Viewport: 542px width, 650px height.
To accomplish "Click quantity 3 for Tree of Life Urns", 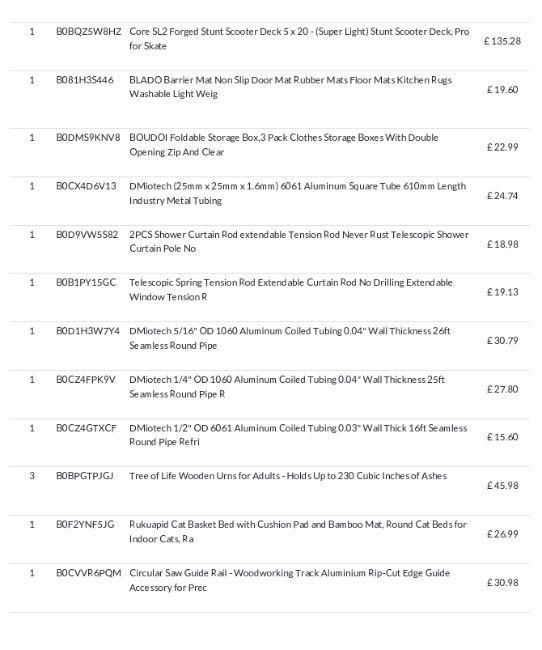I will point(32,476).
